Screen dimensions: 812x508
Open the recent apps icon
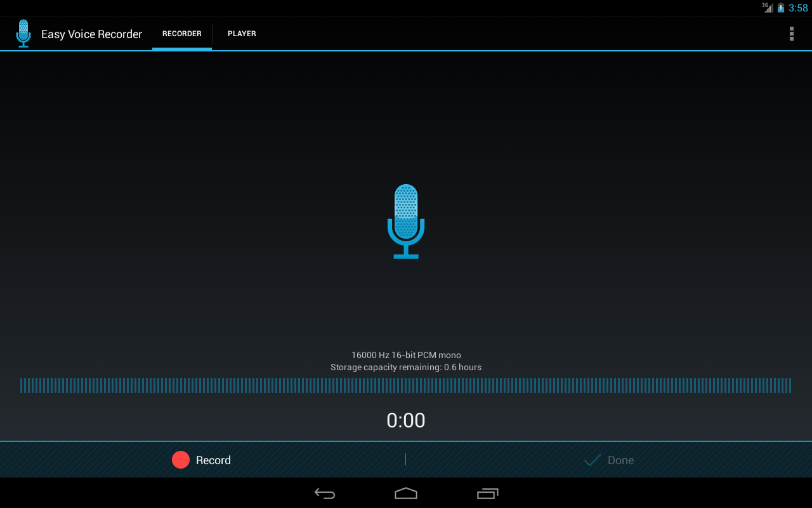point(487,493)
